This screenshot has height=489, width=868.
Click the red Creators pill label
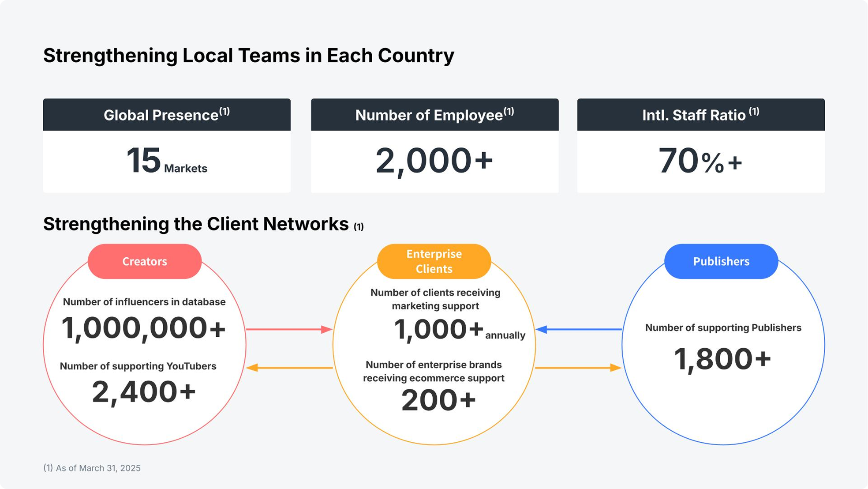click(x=145, y=261)
